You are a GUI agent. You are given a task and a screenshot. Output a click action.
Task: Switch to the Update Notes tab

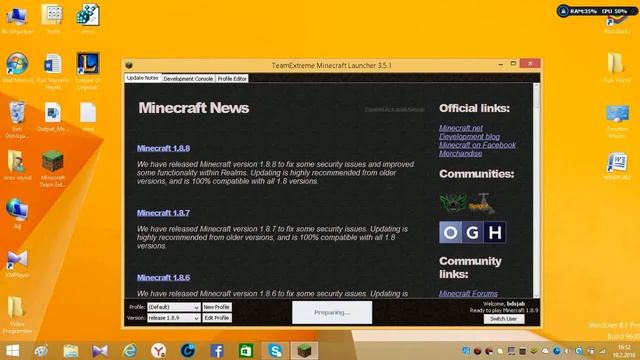[143, 78]
